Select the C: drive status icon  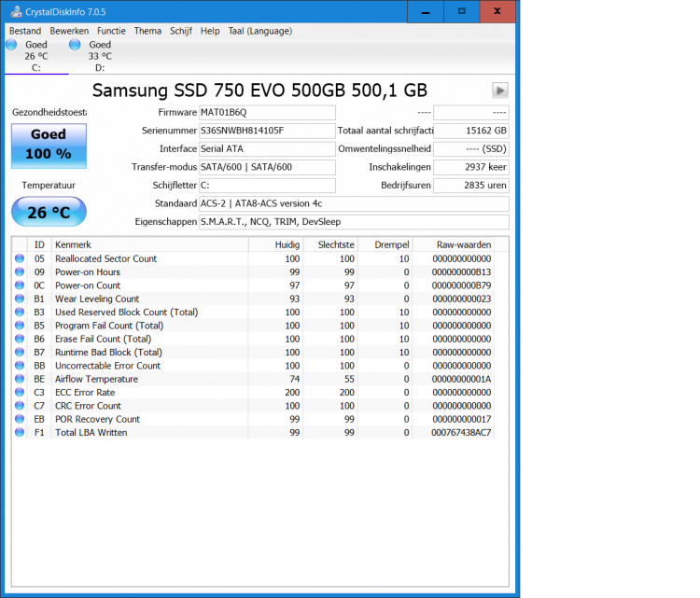coord(11,45)
